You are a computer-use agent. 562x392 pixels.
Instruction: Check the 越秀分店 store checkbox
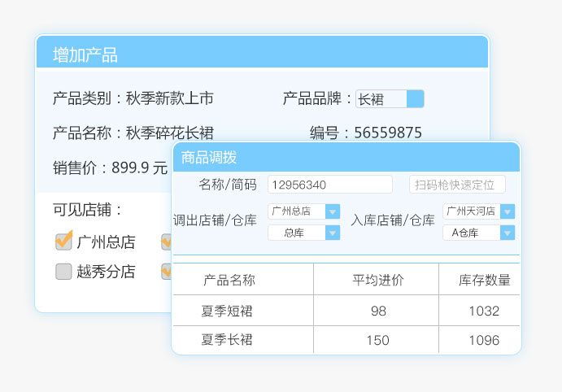tap(63, 272)
